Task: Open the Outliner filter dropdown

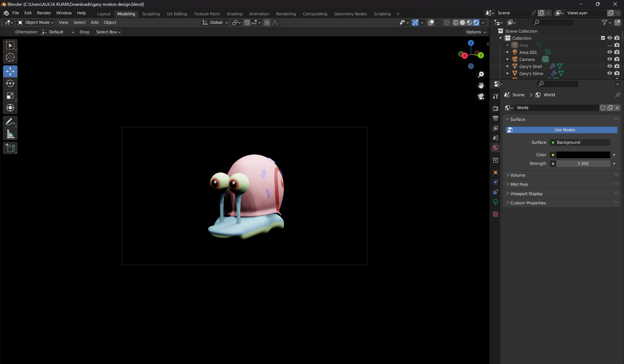Action: point(606,23)
